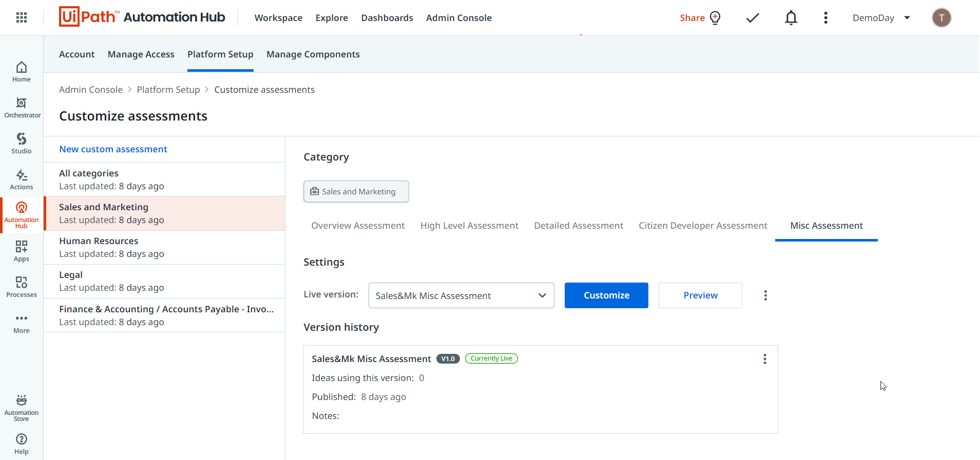Viewport: 980px width, 460px height.
Task: Click the Preview button
Action: pos(700,295)
